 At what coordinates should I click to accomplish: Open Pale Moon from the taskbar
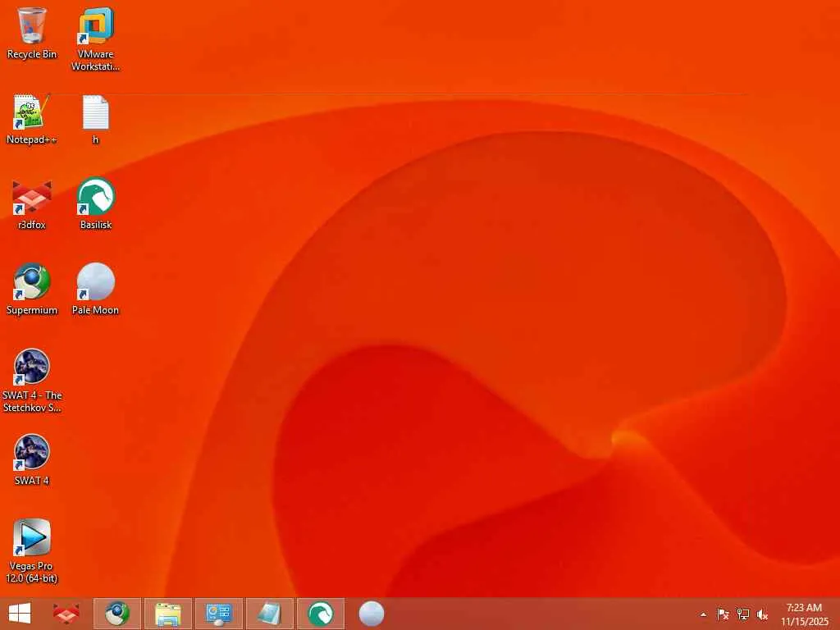pyautogui.click(x=372, y=614)
